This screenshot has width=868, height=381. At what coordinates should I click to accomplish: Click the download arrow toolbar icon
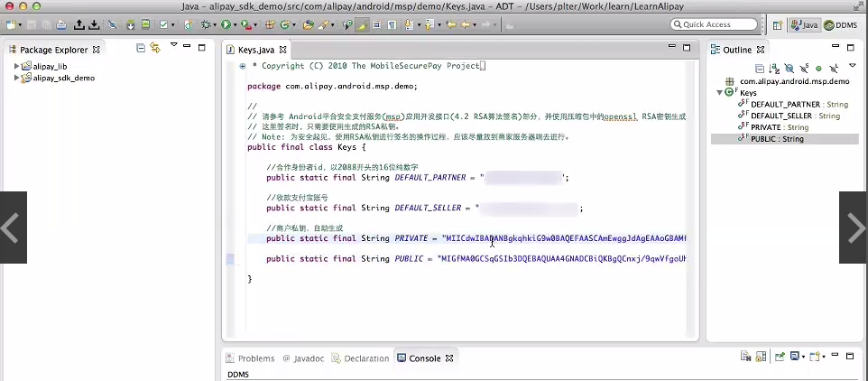point(94,24)
